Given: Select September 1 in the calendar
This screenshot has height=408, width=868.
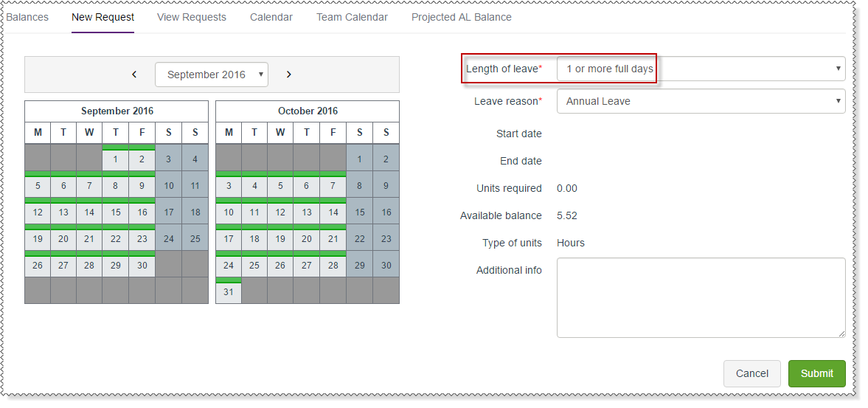Looking at the screenshot, I should coord(116,159).
